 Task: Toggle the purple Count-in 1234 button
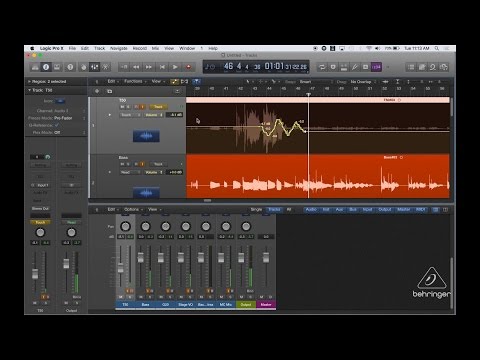pos(376,67)
